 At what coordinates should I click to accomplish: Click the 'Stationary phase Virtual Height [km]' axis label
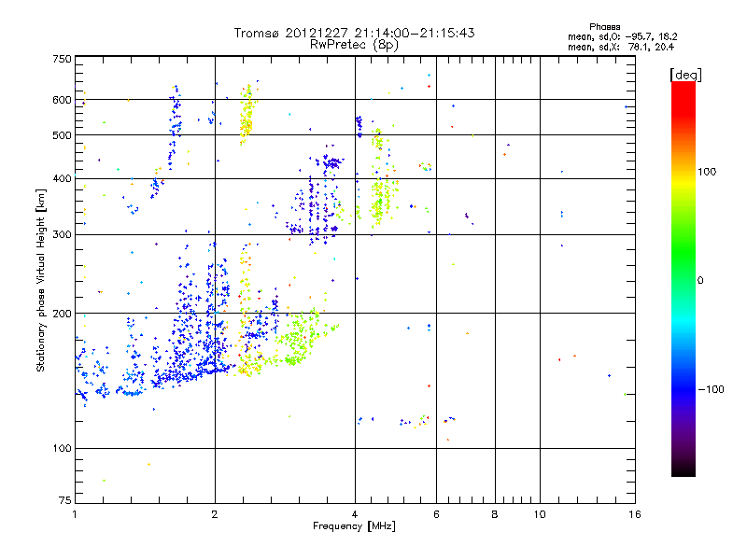tap(40, 280)
